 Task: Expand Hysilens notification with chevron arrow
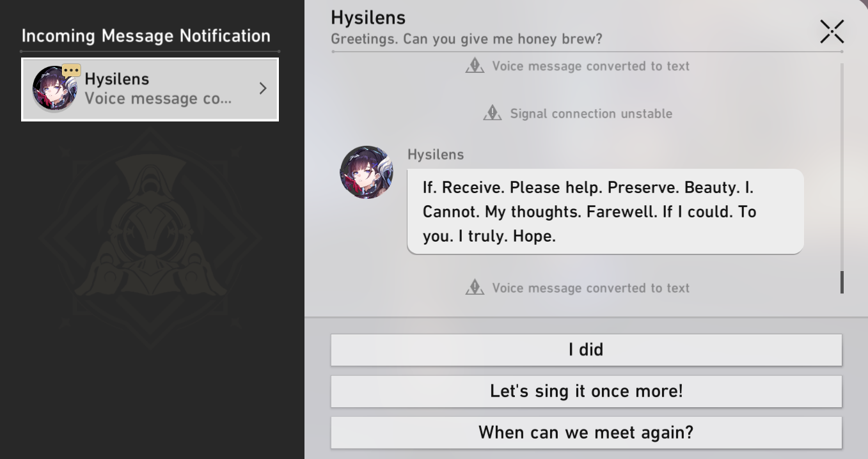(262, 89)
